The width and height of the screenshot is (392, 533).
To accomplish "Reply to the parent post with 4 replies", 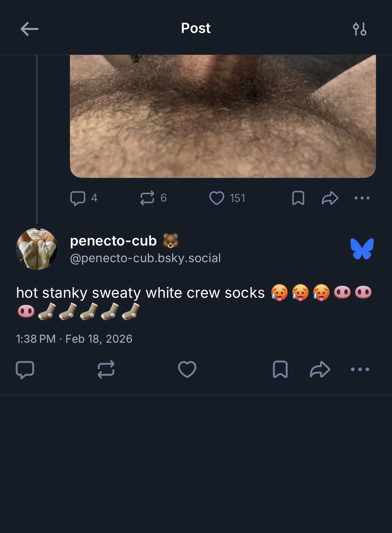I will click(x=78, y=198).
